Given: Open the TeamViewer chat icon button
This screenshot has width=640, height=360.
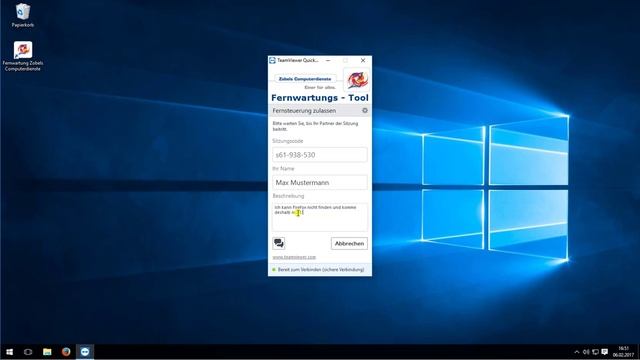Looking at the screenshot, I should tap(279, 243).
